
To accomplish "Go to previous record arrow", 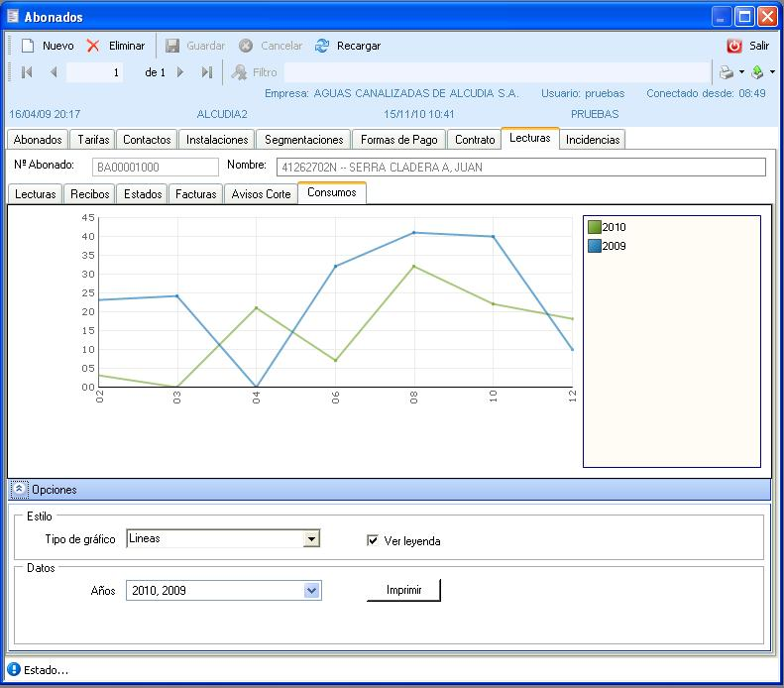I will coord(54,72).
